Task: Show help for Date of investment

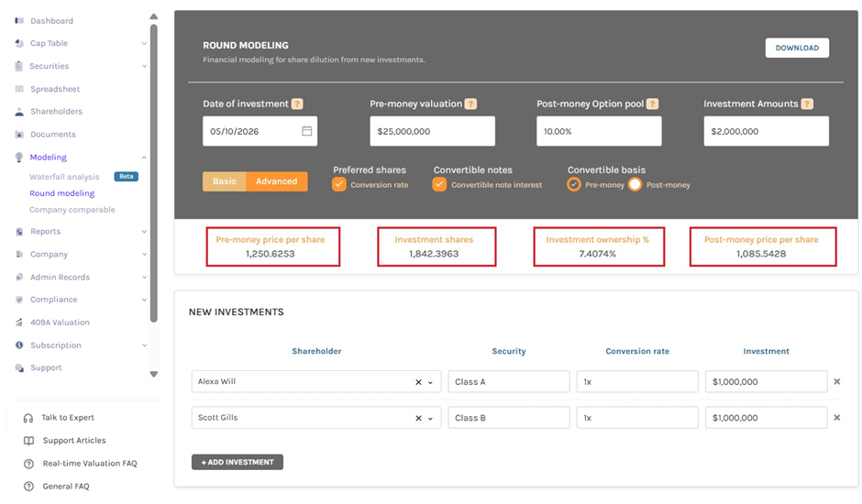Action: tap(297, 104)
